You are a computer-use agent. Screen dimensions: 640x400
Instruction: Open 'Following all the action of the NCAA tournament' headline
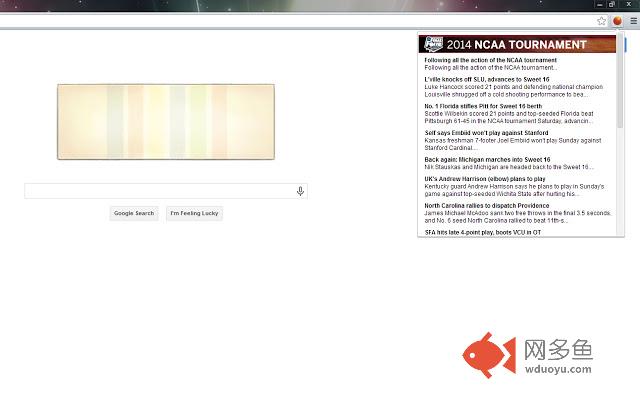[490, 60]
